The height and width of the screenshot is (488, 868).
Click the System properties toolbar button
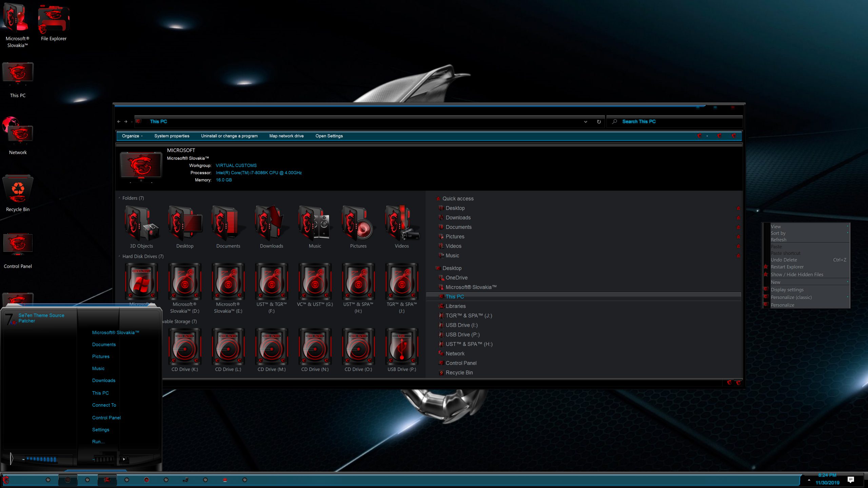point(172,136)
